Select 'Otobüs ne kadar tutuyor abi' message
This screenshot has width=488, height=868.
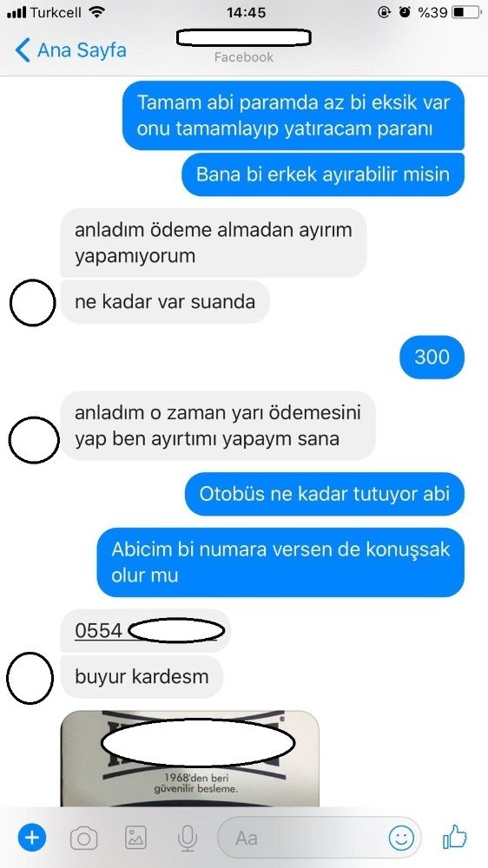[x=324, y=494]
